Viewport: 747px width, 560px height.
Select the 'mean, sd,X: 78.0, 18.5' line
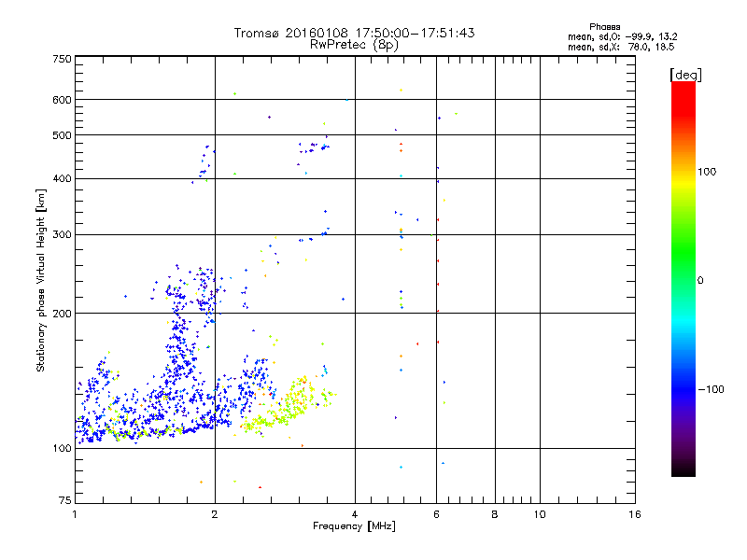[621, 47]
